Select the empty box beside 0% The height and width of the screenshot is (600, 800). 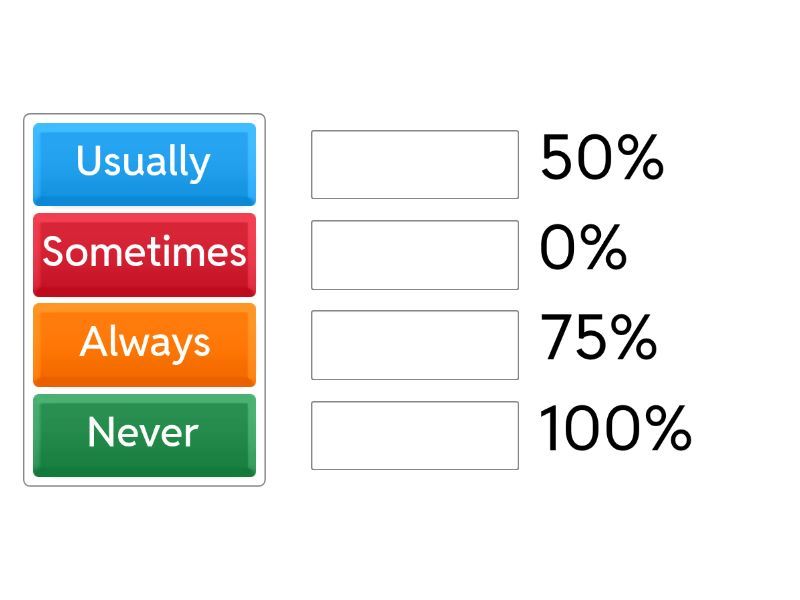(414, 254)
